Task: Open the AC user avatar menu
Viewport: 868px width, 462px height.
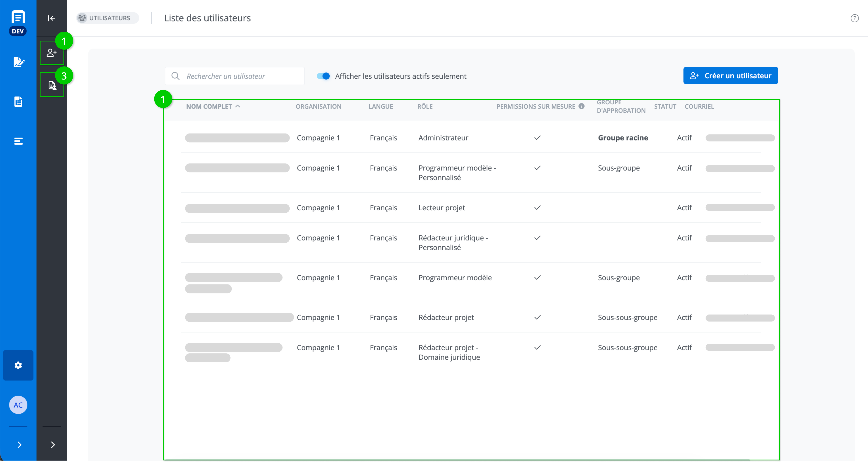Action: (x=18, y=405)
